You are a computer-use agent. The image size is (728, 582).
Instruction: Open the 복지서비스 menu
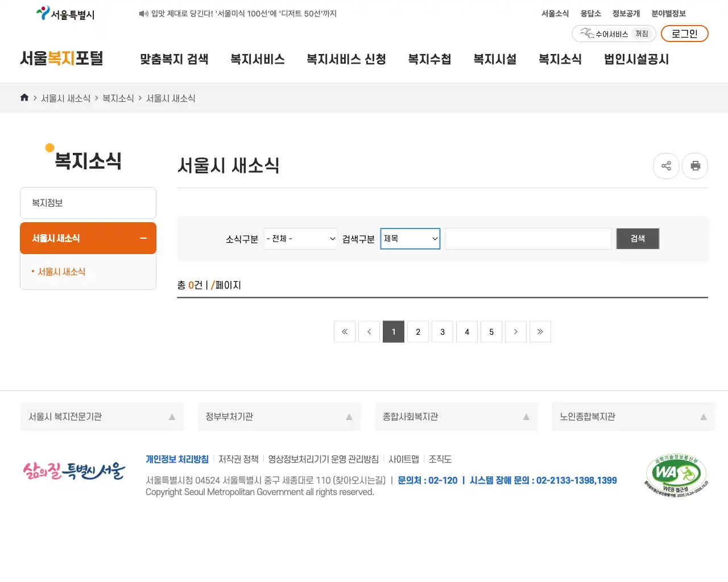point(258,59)
